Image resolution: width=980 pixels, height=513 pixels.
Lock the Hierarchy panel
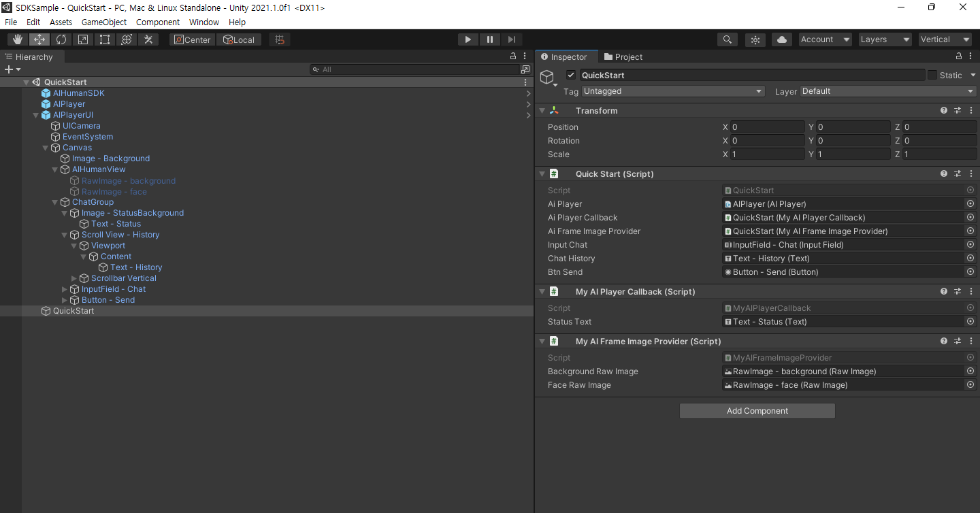click(x=513, y=56)
